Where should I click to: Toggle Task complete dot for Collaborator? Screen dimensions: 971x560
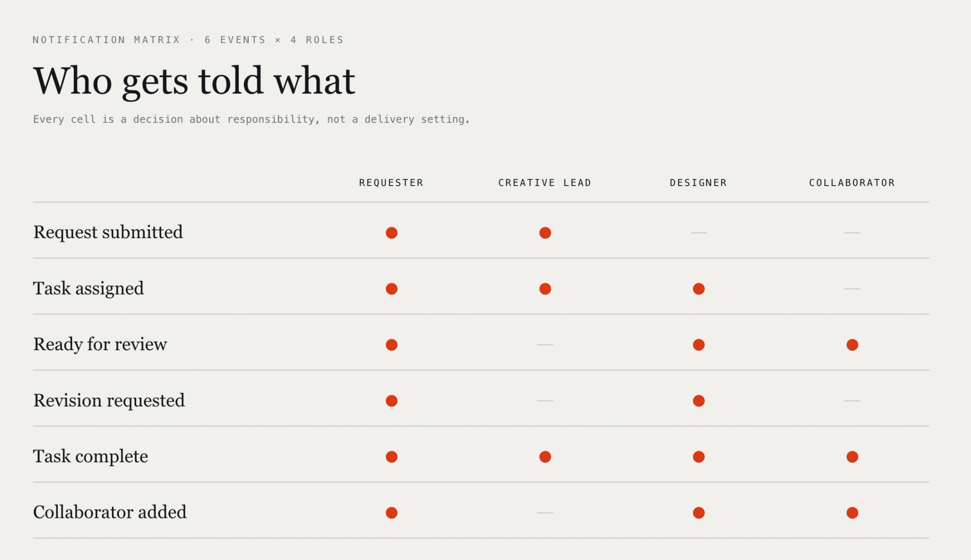[852, 457]
